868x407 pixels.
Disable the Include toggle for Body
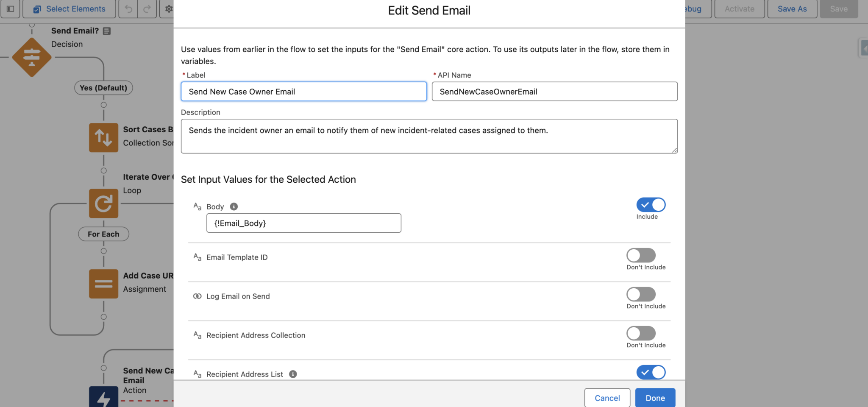pos(651,205)
